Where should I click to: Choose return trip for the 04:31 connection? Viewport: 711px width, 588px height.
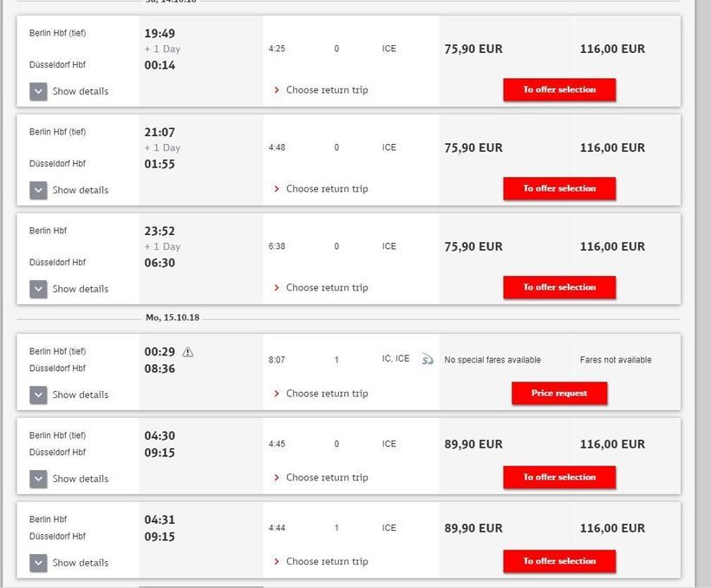(x=326, y=562)
